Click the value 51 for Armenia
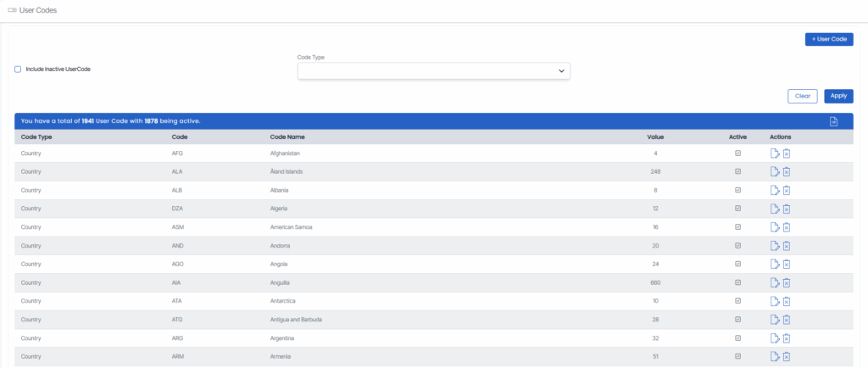Viewport: 868px width, 368px height. [x=655, y=356]
